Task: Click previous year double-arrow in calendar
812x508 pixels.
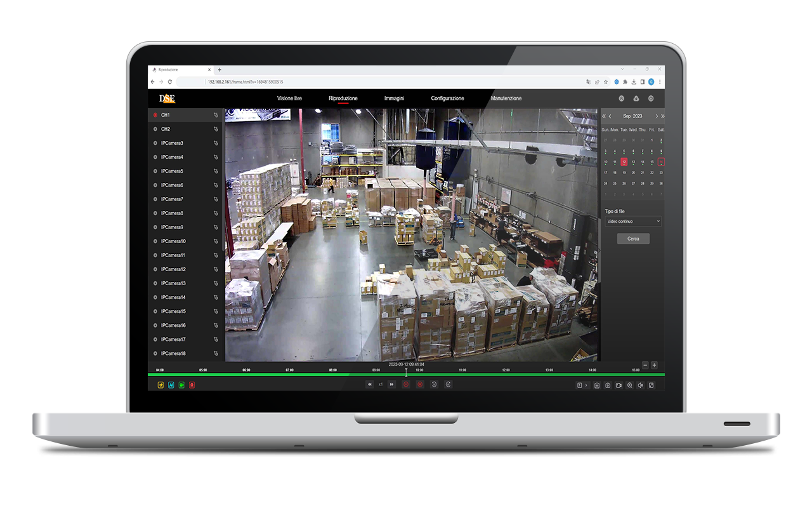Action: point(604,116)
